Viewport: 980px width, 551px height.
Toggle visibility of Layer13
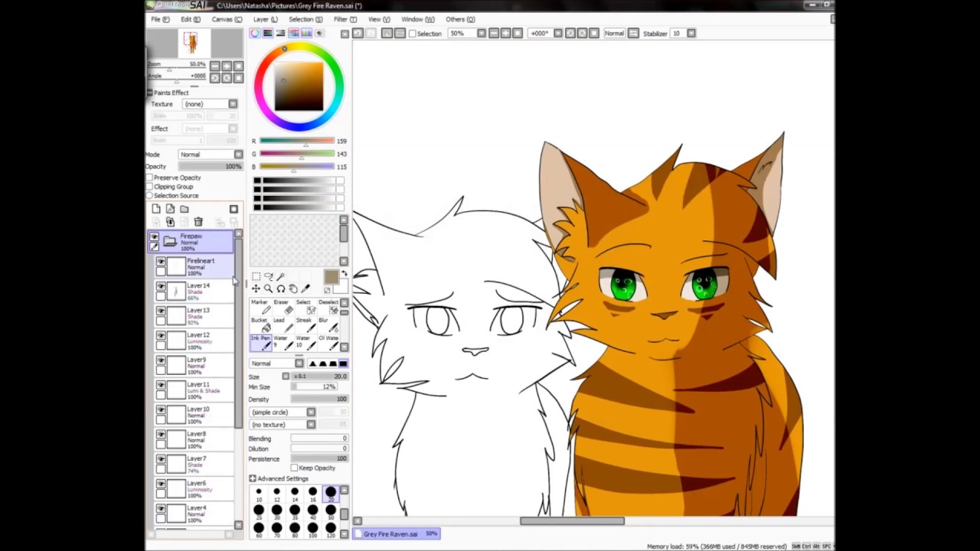[x=161, y=311]
